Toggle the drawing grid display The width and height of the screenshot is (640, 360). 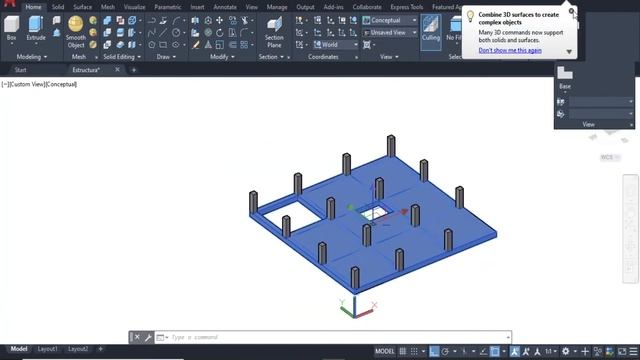click(402, 351)
